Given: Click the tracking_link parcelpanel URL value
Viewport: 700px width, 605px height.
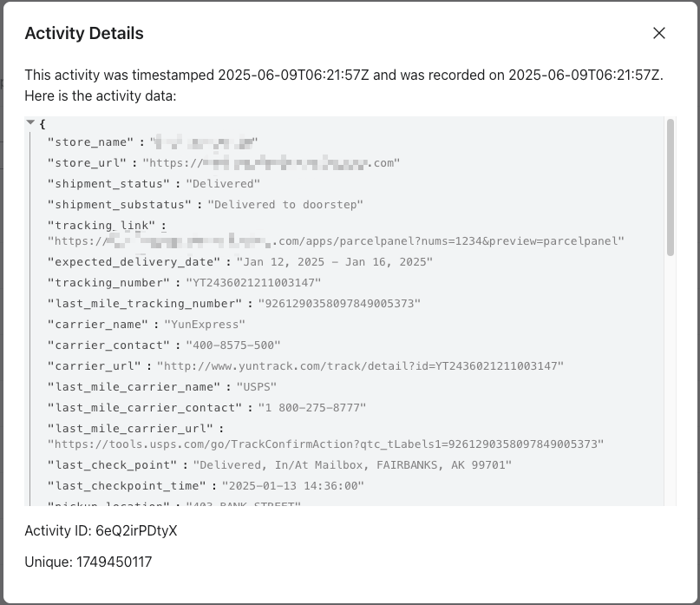Looking at the screenshot, I should pyautogui.click(x=336, y=241).
